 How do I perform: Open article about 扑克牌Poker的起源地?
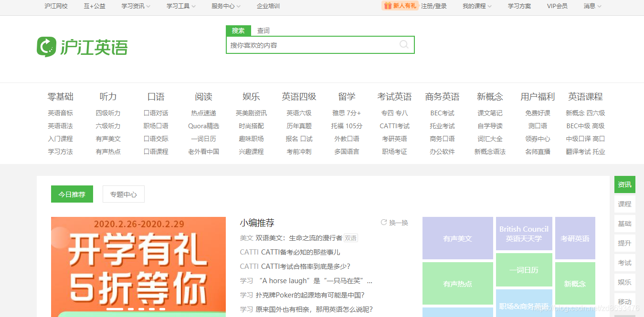pos(310,295)
